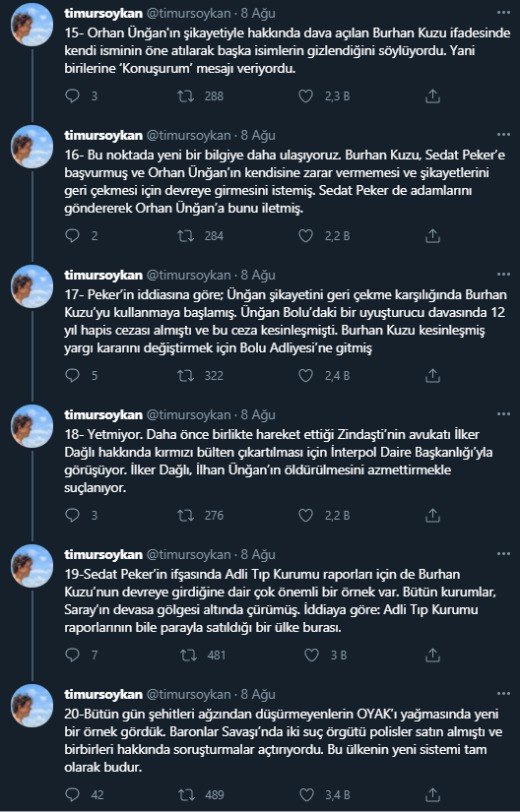Open the 8 Ağu timestamp of tweet 19

(257, 555)
